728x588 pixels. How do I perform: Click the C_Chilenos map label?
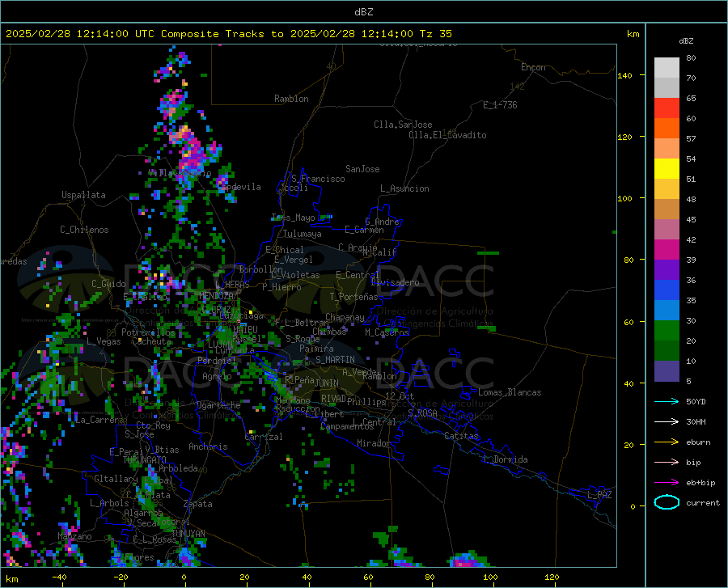84,230
